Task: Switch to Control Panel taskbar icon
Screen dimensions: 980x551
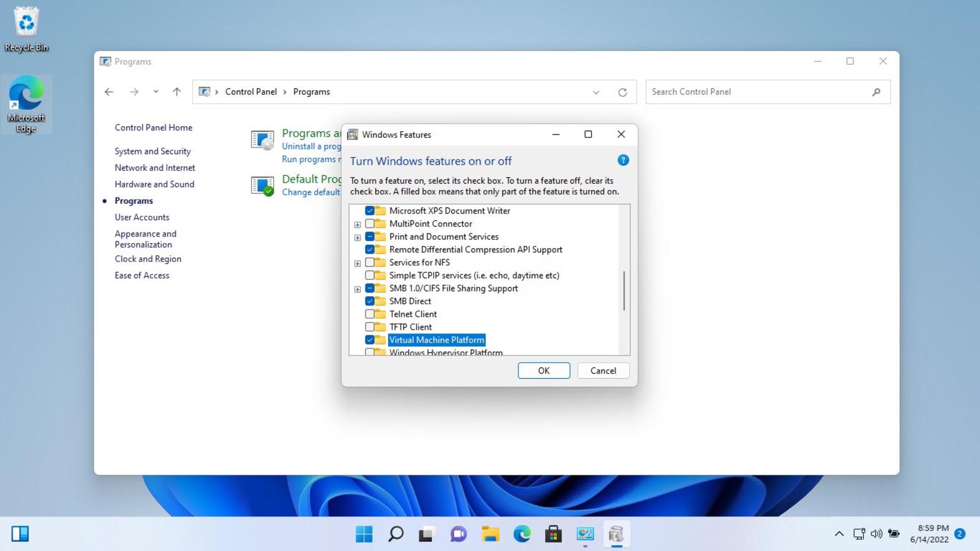Action: [585, 534]
